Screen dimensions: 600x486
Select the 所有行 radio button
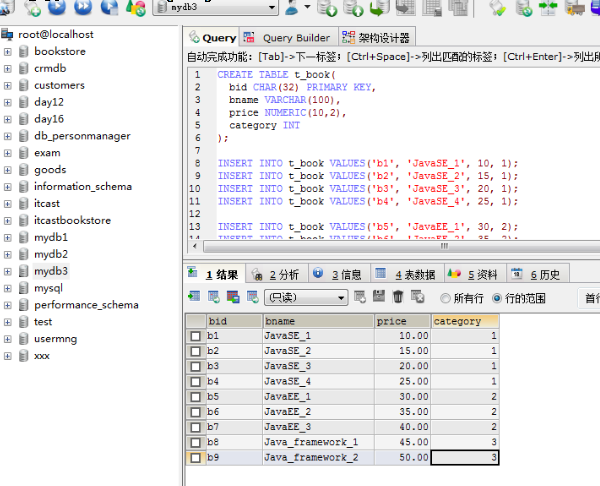[446, 298]
